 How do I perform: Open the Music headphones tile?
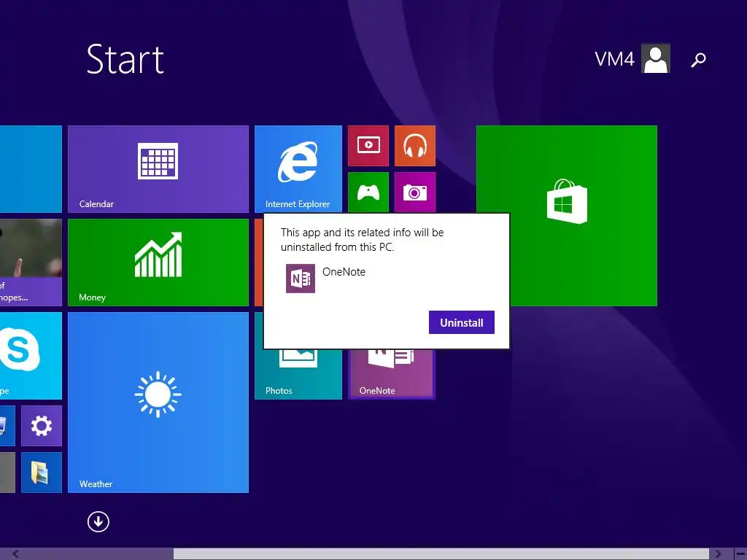coord(415,146)
